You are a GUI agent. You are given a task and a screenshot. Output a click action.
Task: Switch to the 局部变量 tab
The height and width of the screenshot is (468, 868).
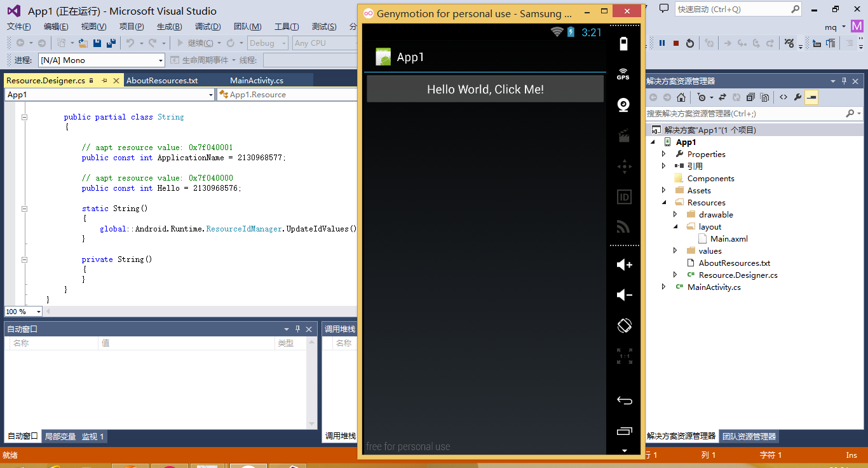[60, 436]
